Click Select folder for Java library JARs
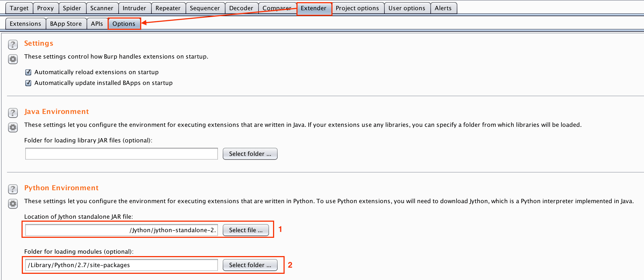Screen dimensions: 644x280 point(250,154)
